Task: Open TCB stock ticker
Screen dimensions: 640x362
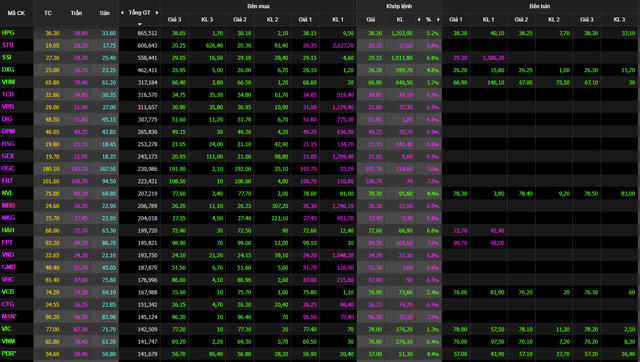Action: (x=8, y=94)
